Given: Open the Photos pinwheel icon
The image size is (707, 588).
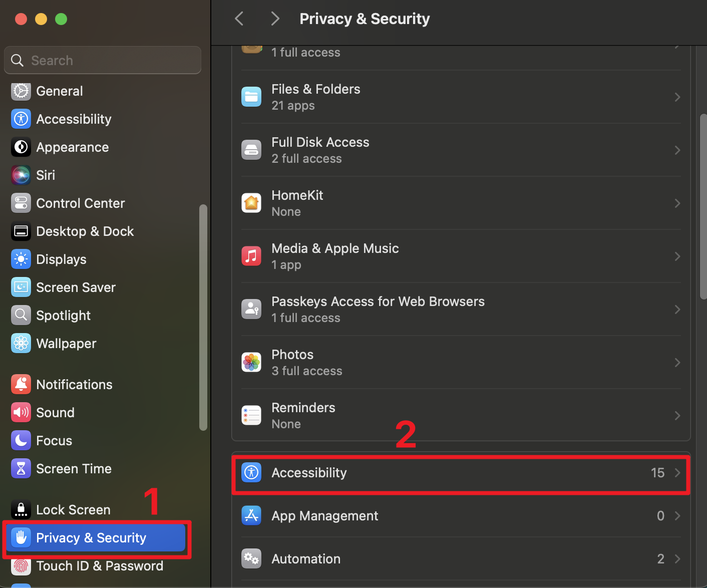Looking at the screenshot, I should click(251, 363).
